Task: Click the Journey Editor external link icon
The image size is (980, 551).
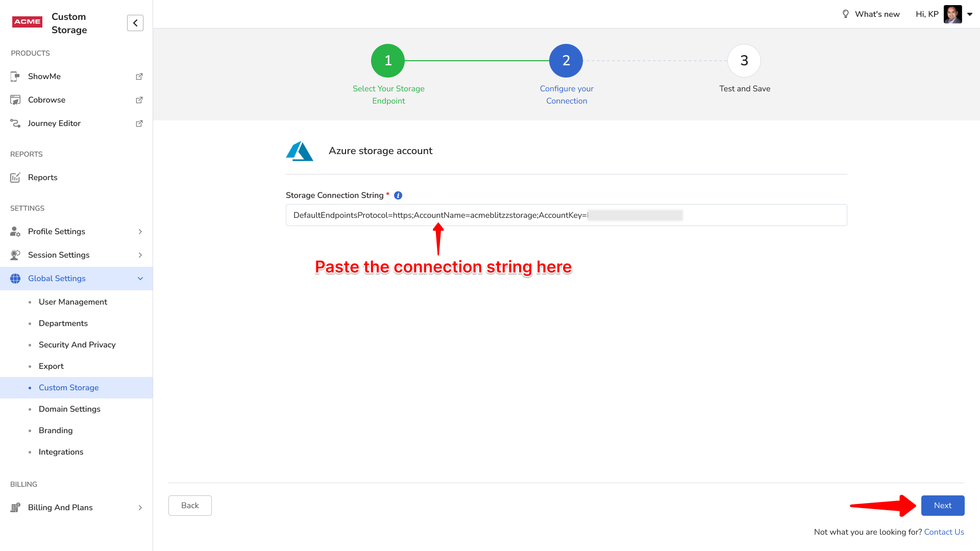Action: 139,123
